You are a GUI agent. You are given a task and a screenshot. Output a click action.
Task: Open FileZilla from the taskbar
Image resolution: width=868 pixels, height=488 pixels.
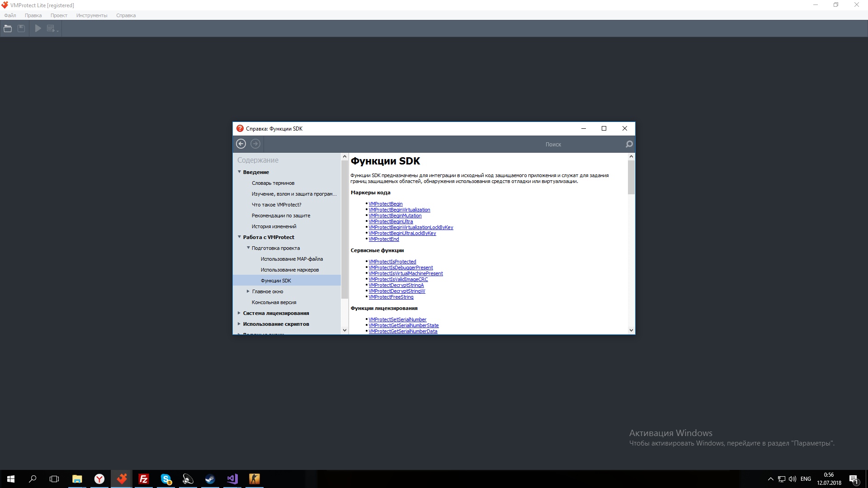144,479
